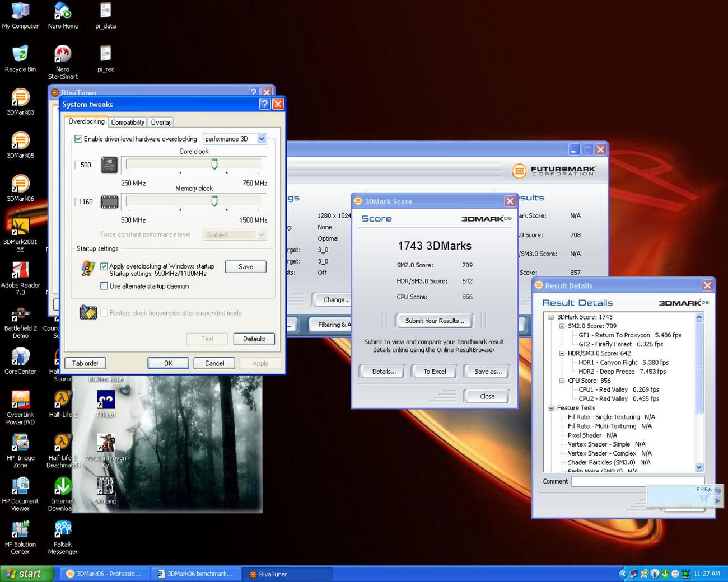Click the Cancel button in System tweaks
This screenshot has width=728, height=582.
[214, 363]
